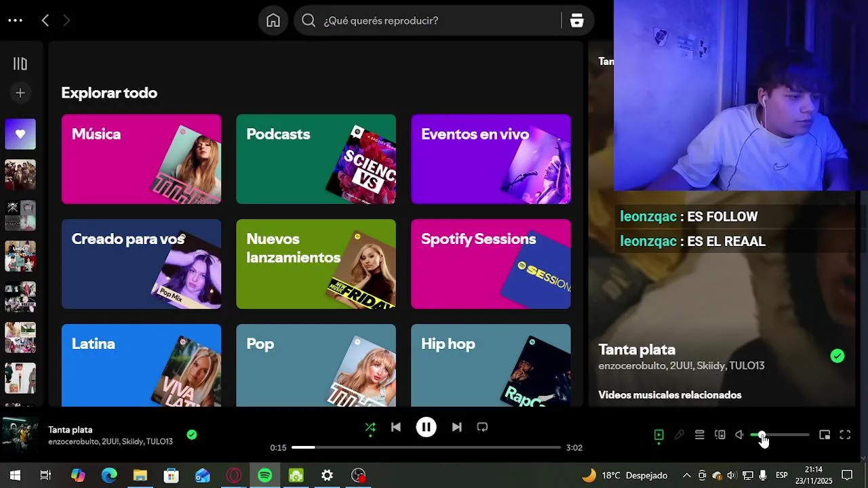
Task: Open the Creado para vos card
Action: 141,264
